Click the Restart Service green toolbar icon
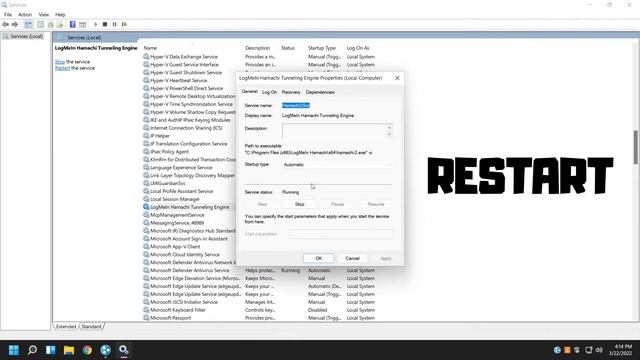 [124, 24]
